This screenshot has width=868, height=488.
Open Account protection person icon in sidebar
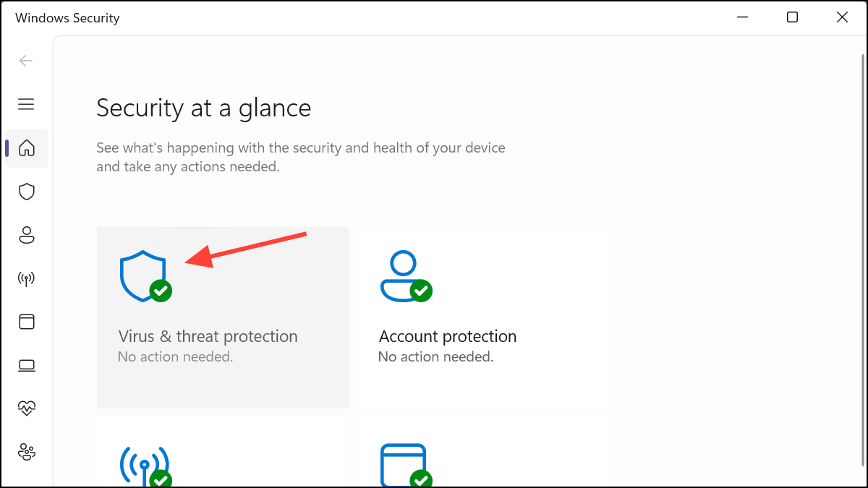tap(27, 235)
